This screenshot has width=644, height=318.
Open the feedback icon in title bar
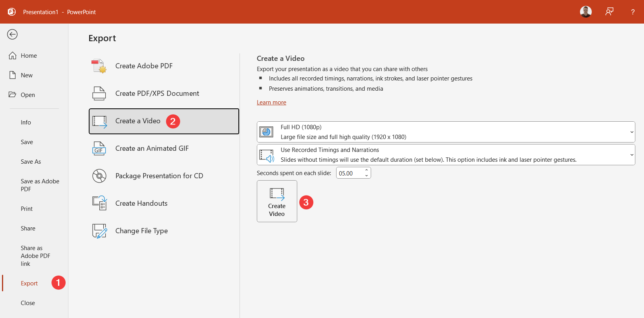coord(609,12)
